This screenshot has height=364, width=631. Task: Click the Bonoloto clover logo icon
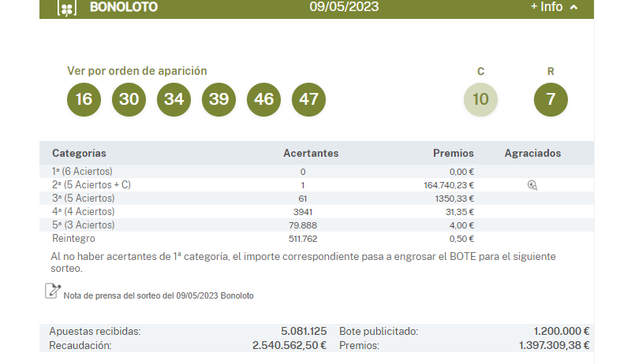point(67,8)
